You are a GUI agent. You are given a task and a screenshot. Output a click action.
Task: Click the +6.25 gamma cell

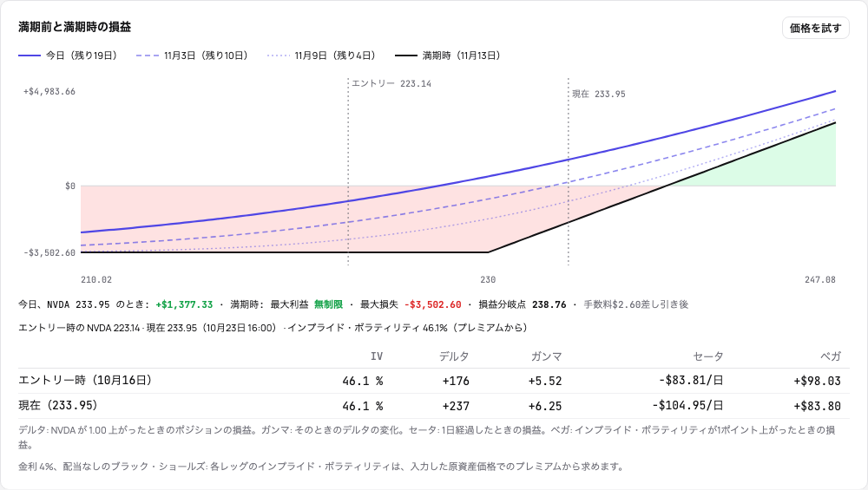tap(545, 406)
